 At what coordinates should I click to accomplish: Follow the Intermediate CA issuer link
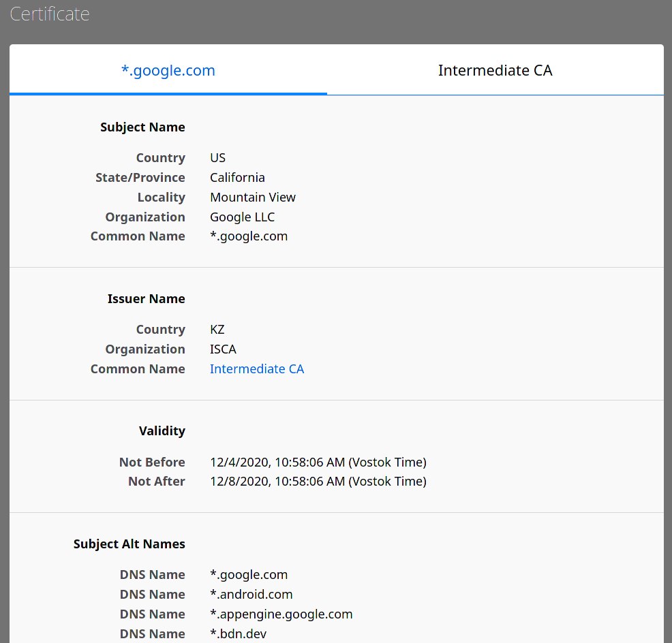(257, 368)
